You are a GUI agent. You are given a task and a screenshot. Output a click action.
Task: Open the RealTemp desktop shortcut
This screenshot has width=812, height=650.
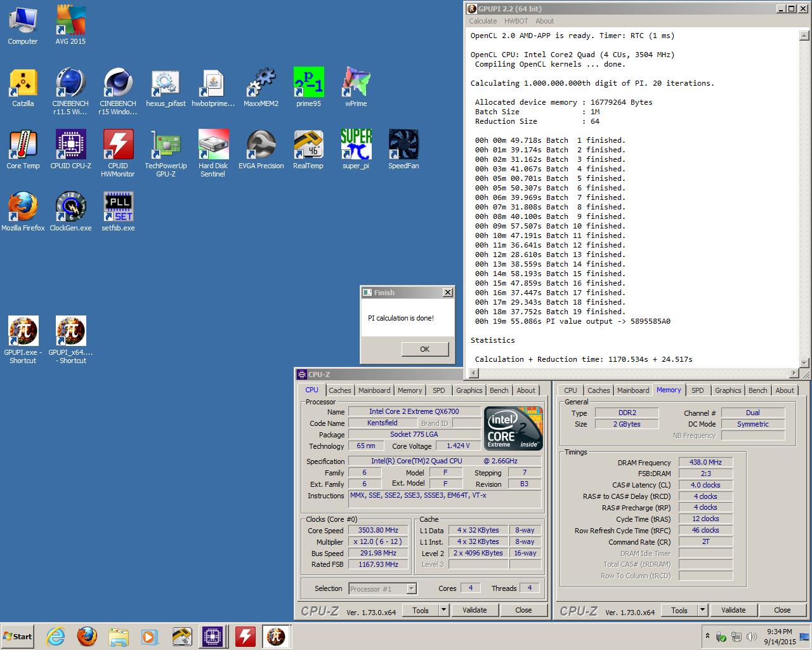point(308,150)
